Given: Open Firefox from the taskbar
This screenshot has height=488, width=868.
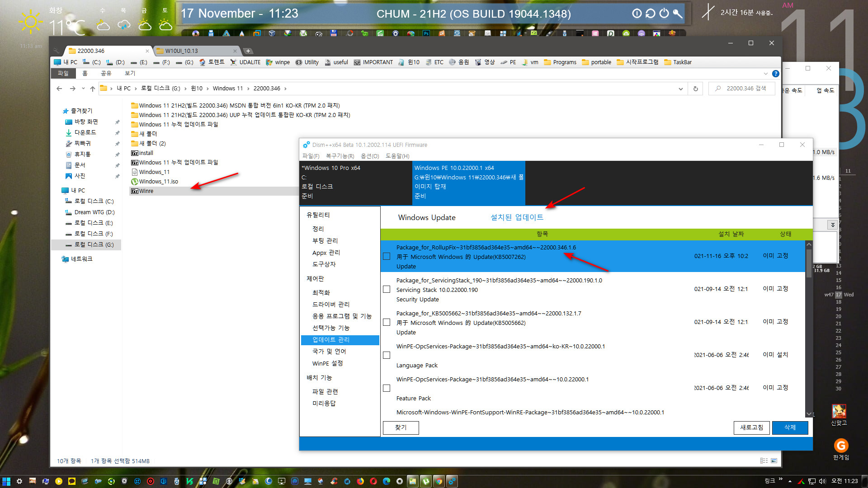Looking at the screenshot, I should (360, 481).
